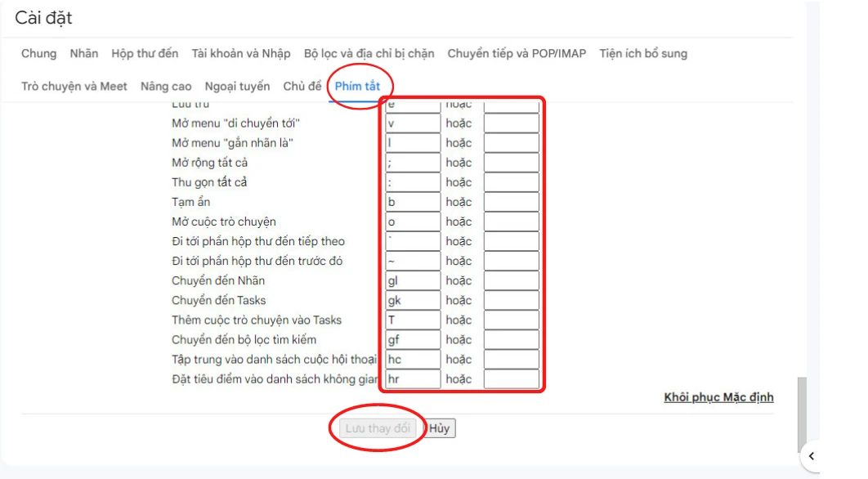Click the alternate key field for Mở cuộc trò chuyện
This screenshot has width=868, height=479.
[512, 222]
